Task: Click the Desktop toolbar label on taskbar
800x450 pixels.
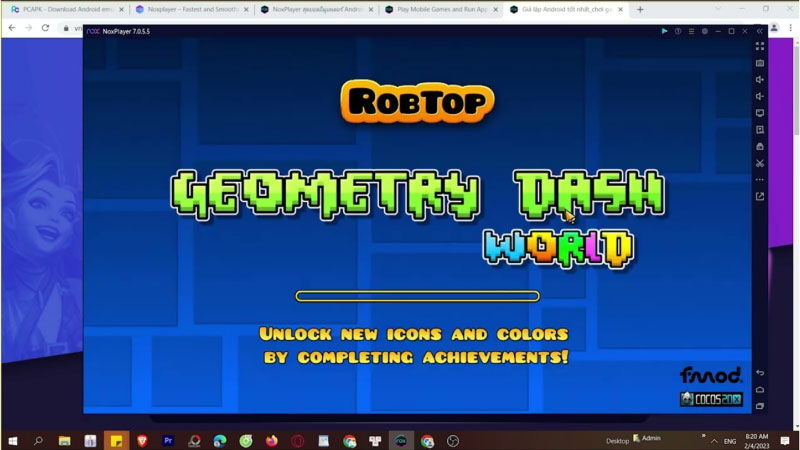Action: (617, 441)
